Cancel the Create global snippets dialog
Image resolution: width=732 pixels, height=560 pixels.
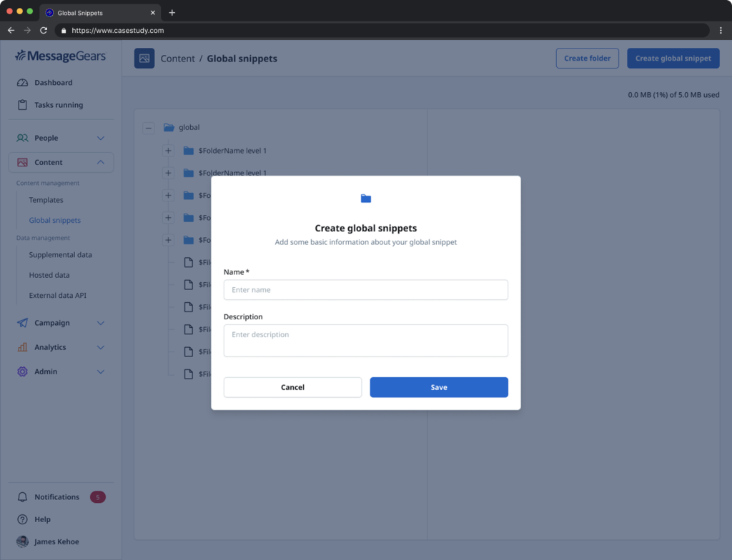pos(292,387)
